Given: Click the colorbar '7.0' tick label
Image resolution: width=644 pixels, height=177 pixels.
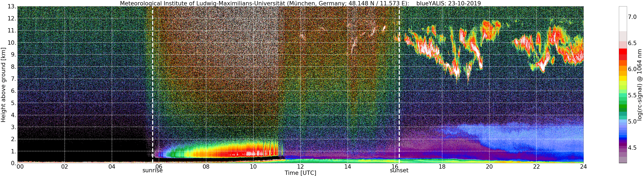Looking at the screenshot, I should pyautogui.click(x=632, y=17).
